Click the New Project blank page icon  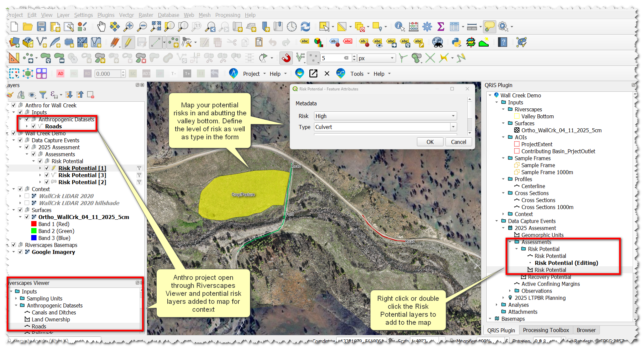point(14,27)
